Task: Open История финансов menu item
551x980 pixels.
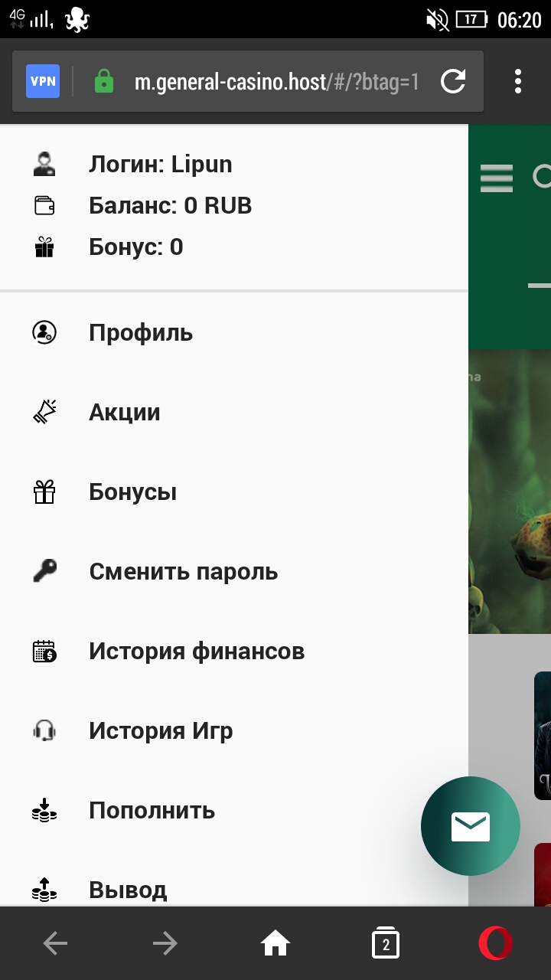Action: tap(234, 652)
